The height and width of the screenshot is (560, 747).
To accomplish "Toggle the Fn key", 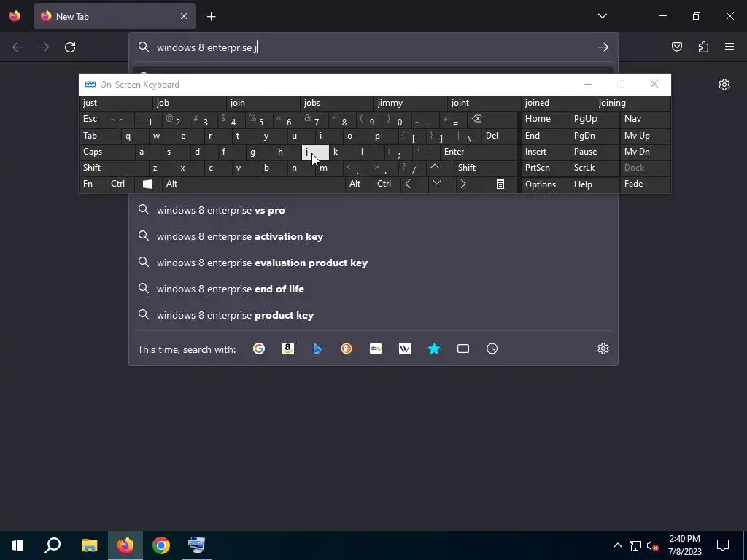I will point(93,184).
